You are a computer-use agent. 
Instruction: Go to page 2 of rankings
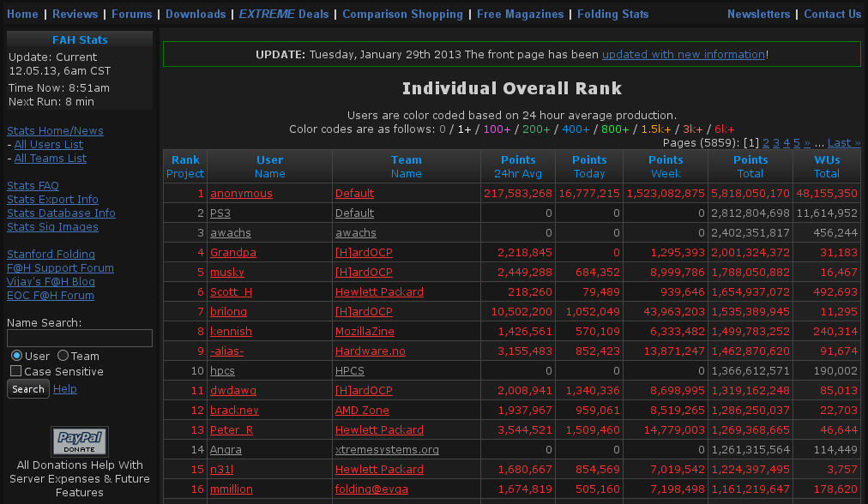[x=766, y=143]
